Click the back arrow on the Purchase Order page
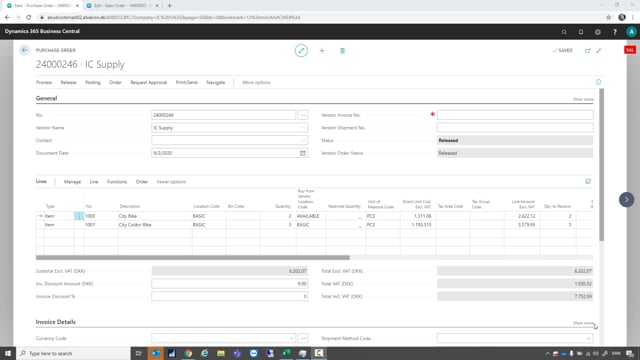The height and width of the screenshot is (360, 640). coord(24,50)
